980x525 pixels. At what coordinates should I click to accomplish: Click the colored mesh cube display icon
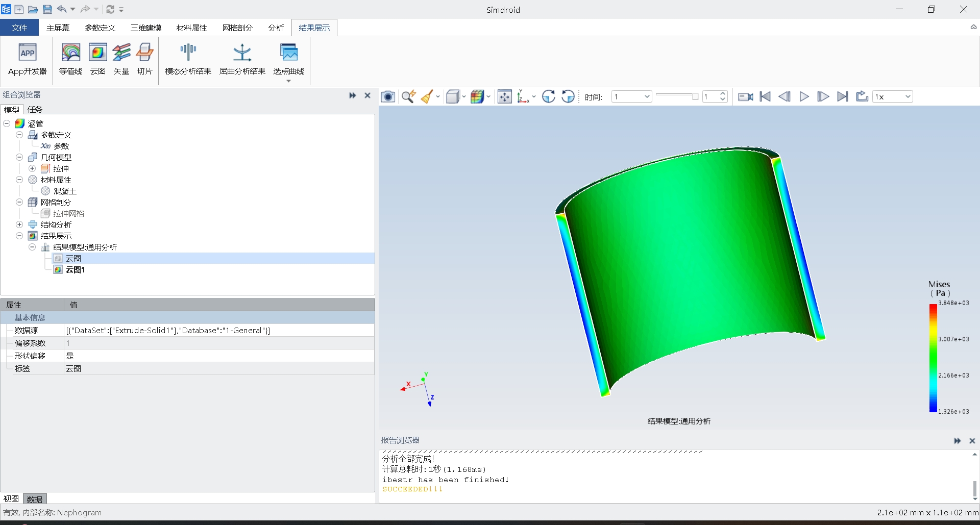pos(477,96)
